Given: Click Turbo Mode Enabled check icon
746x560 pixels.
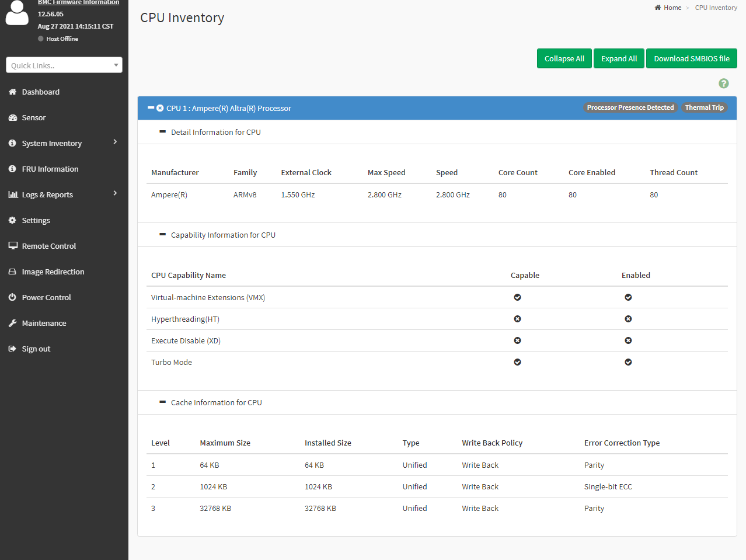Looking at the screenshot, I should (628, 362).
